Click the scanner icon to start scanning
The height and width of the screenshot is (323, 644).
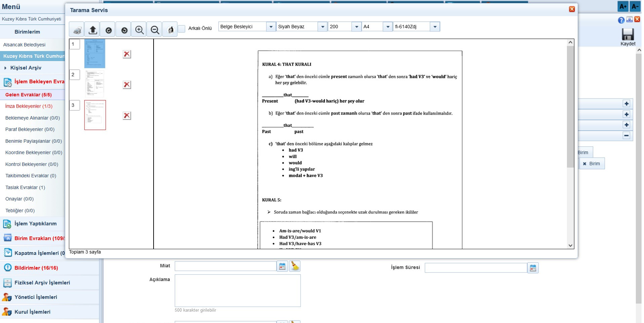pyautogui.click(x=77, y=30)
